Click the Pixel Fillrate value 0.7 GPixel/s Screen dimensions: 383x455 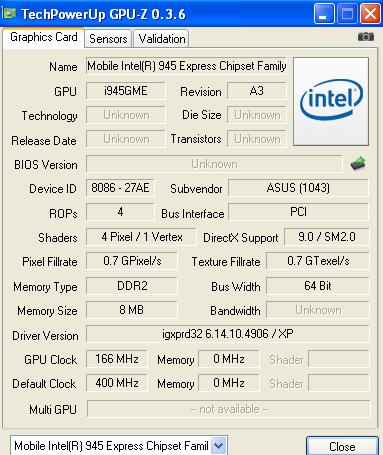pos(132,261)
